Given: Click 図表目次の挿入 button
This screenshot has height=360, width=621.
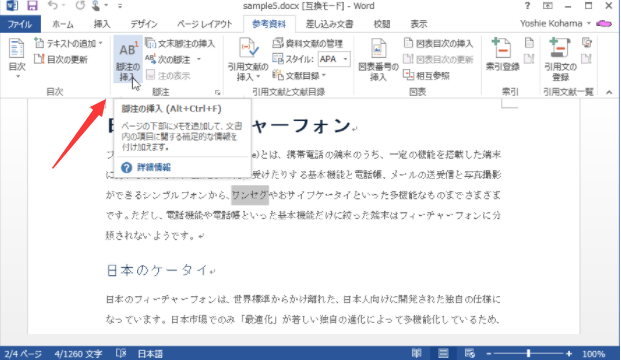Looking at the screenshot, I should [x=438, y=43].
